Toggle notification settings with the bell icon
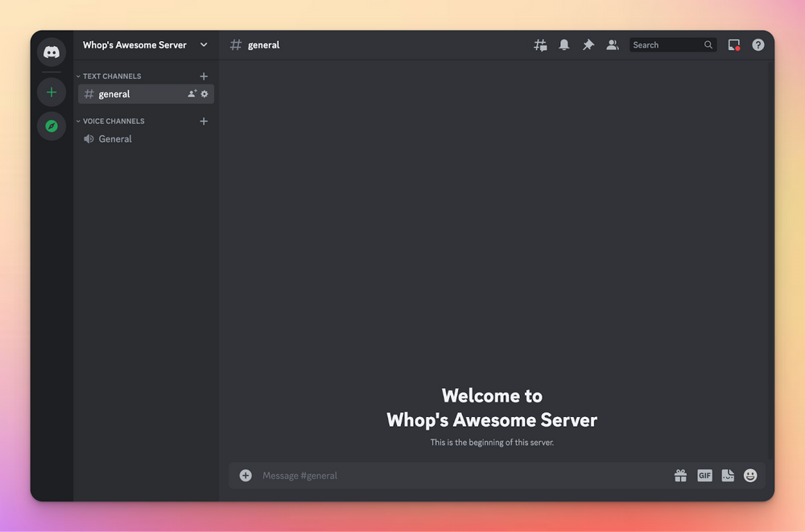Screen dimensions: 805x532 [564, 45]
